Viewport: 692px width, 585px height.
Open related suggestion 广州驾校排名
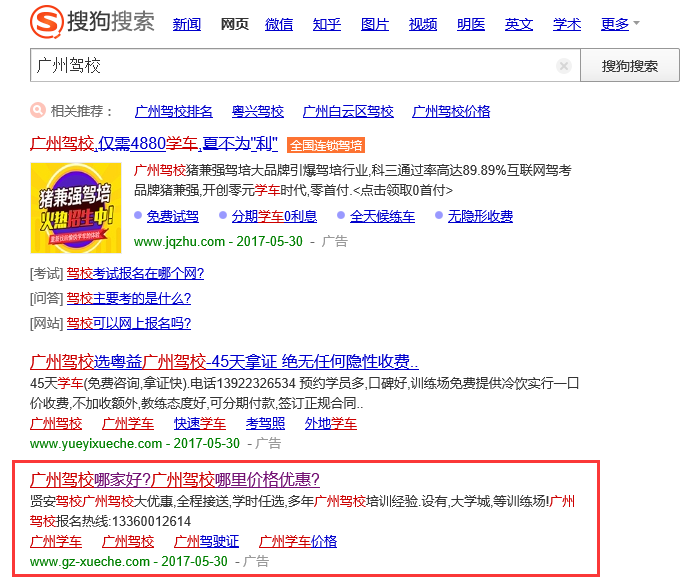click(173, 111)
